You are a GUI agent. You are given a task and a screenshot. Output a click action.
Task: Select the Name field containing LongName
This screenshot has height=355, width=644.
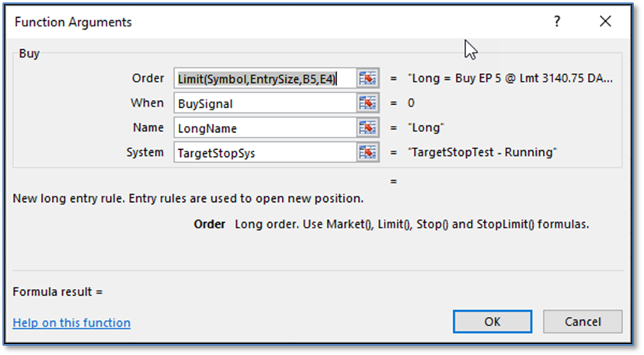(265, 128)
